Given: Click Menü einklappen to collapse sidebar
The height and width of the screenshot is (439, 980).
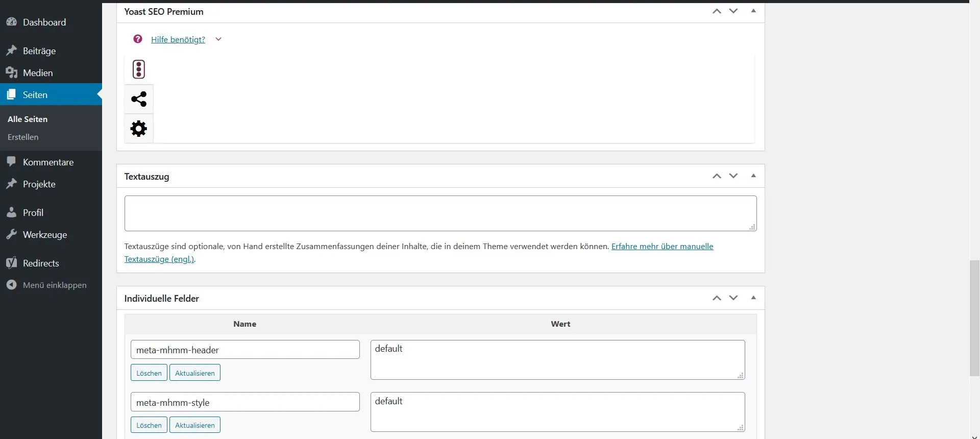Looking at the screenshot, I should 51,285.
